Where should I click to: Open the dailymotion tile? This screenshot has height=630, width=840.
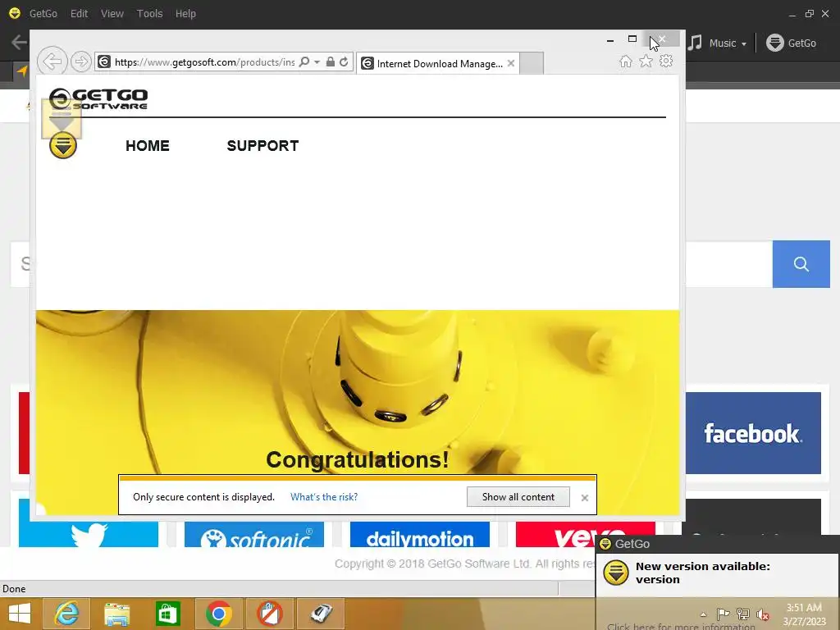point(419,535)
